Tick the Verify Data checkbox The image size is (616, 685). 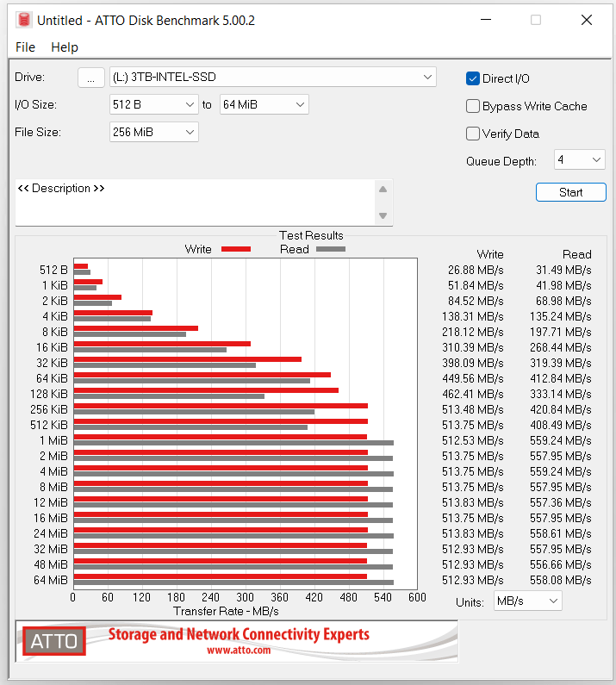pyautogui.click(x=473, y=134)
